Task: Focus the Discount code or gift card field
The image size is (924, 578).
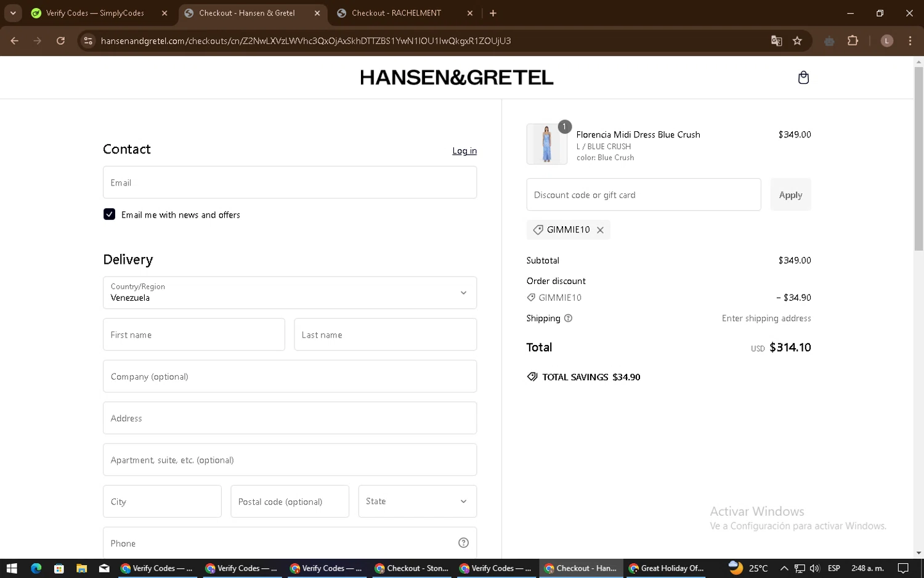Action: tap(644, 195)
